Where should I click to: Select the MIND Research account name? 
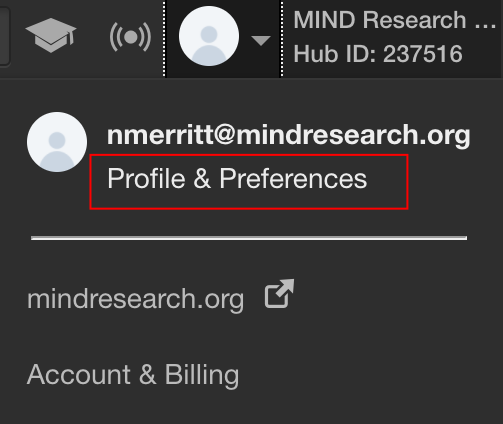click(x=395, y=20)
